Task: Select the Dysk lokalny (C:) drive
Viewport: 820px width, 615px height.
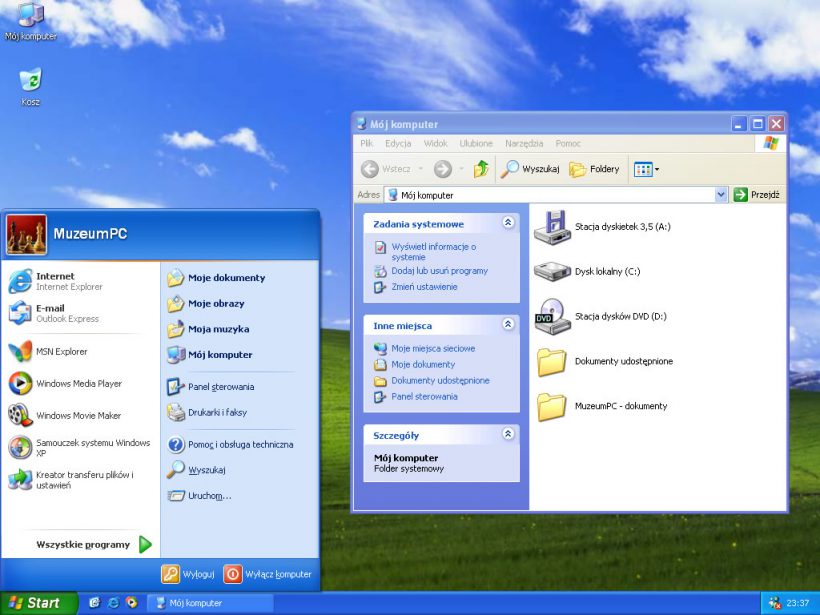Action: click(x=551, y=271)
